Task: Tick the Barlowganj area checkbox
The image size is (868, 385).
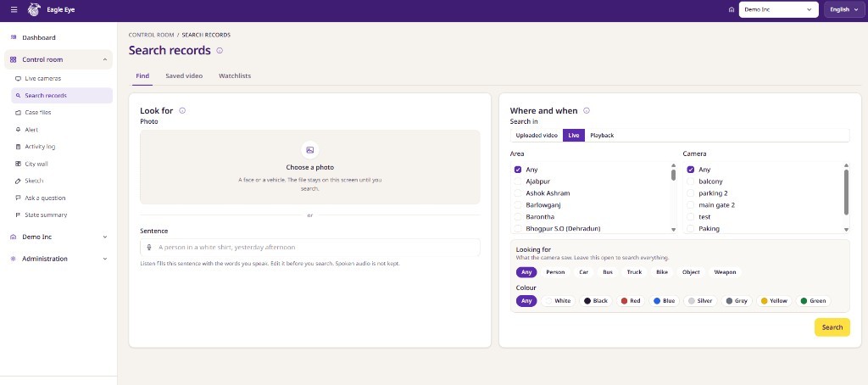Action: point(518,205)
